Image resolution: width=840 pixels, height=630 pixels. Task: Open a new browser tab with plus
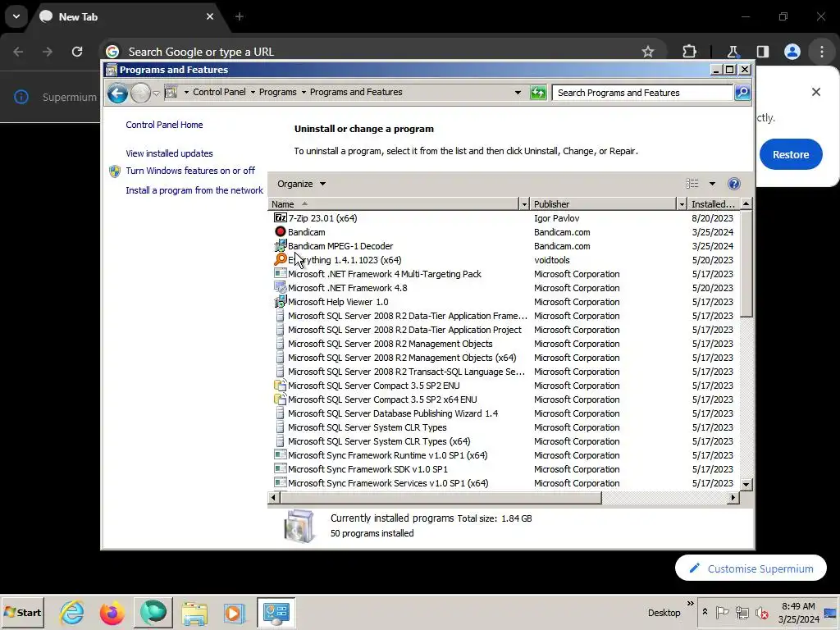240,16
